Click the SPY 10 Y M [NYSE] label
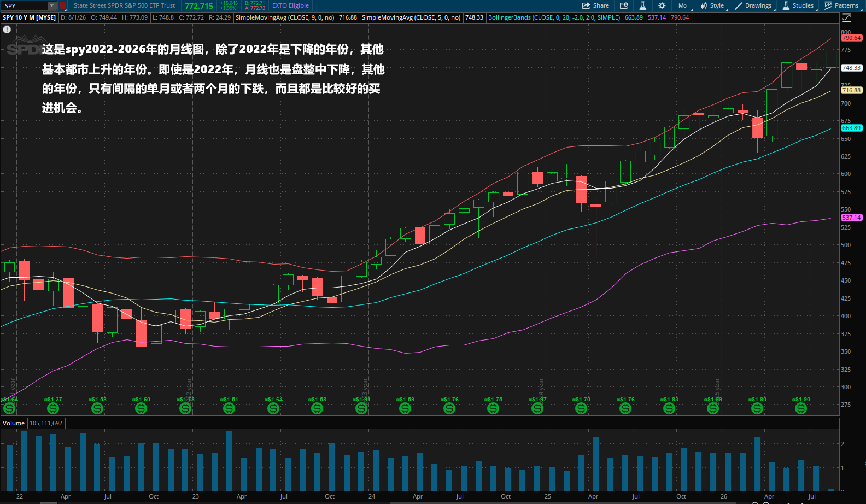 [x=30, y=17]
